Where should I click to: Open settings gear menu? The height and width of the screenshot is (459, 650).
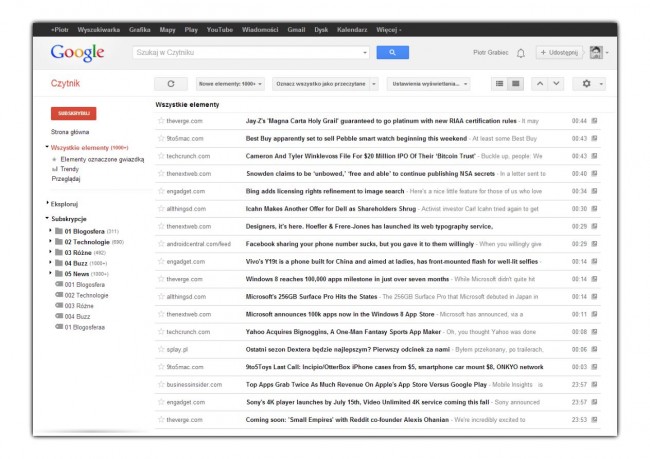pyautogui.click(x=589, y=84)
